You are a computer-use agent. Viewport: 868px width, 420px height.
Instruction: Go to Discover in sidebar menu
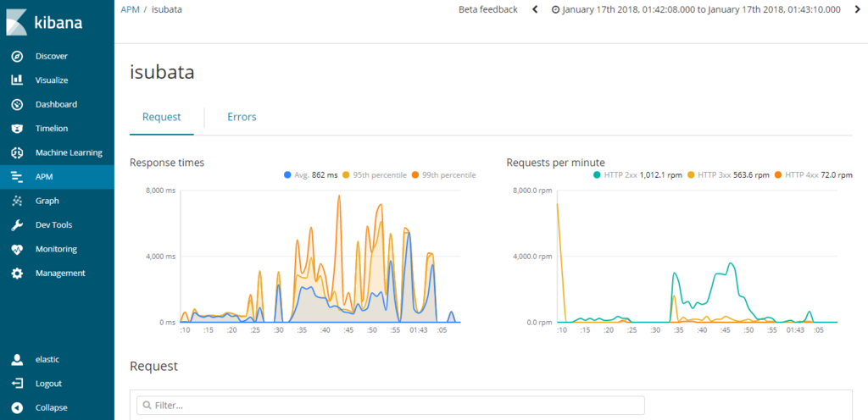click(52, 56)
